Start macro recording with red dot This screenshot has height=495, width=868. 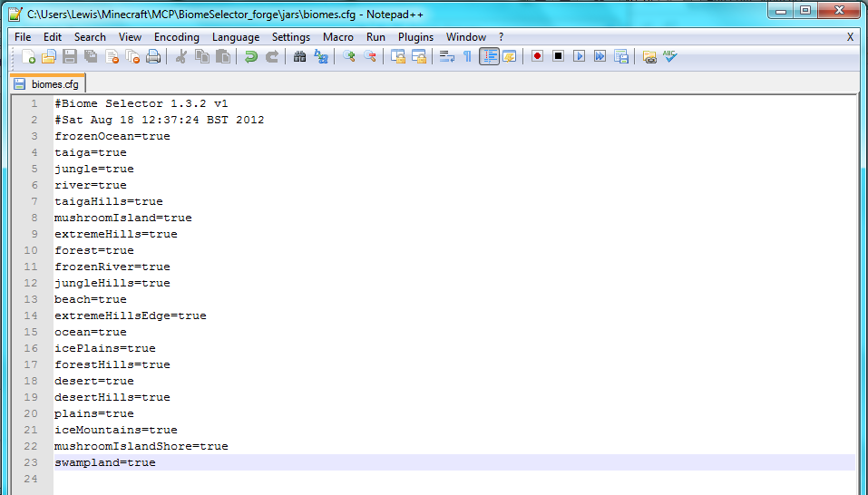(x=537, y=56)
